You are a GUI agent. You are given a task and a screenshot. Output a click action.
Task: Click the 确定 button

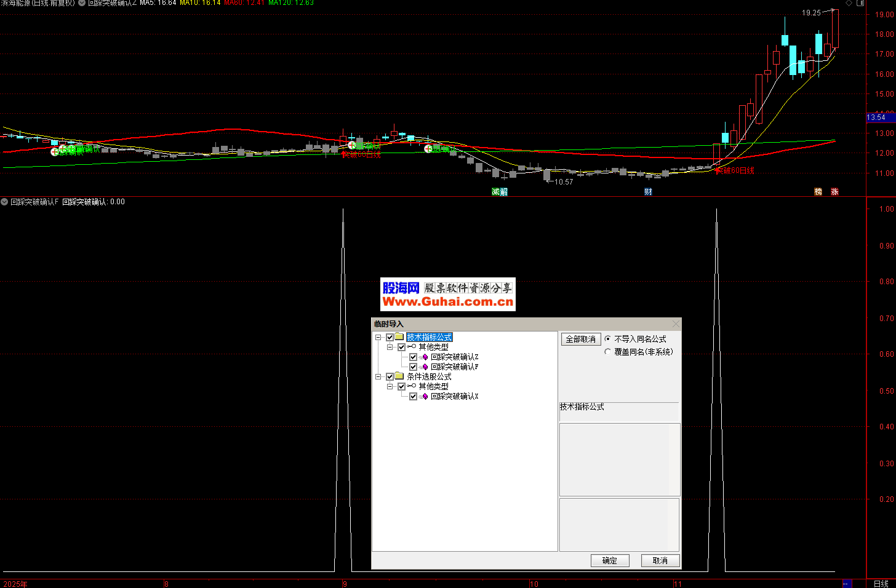click(x=610, y=560)
